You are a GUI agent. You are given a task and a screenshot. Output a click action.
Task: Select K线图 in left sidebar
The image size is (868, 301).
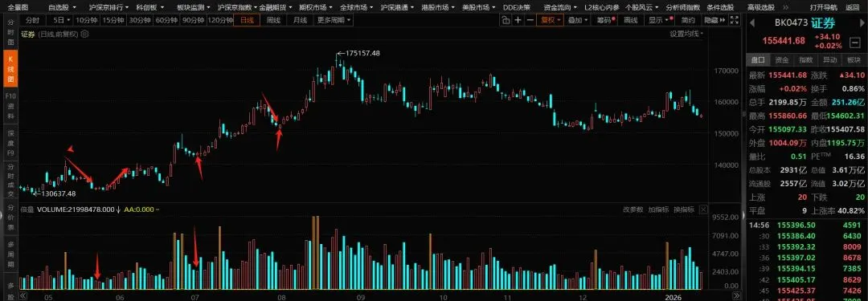[x=10, y=69]
